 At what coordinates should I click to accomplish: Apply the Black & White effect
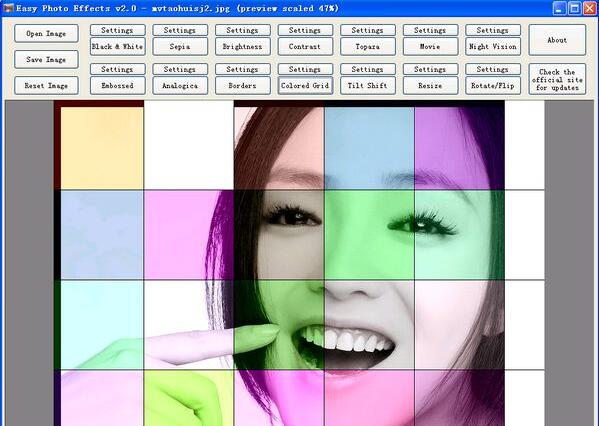(x=118, y=47)
